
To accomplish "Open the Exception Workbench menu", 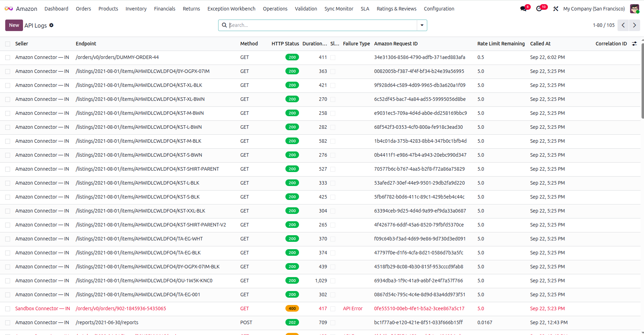I will tap(231, 9).
